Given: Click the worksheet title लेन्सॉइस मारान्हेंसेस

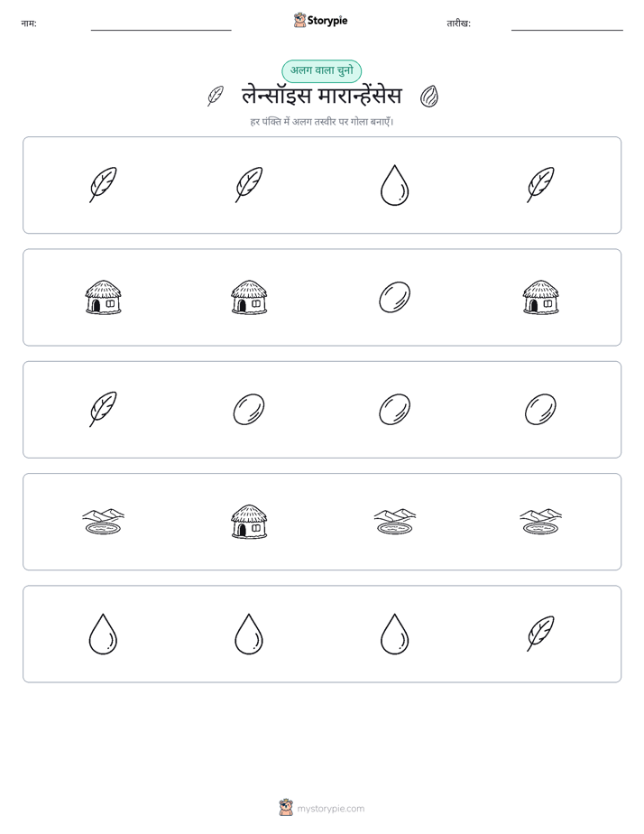Looking at the screenshot, I should click(321, 97).
